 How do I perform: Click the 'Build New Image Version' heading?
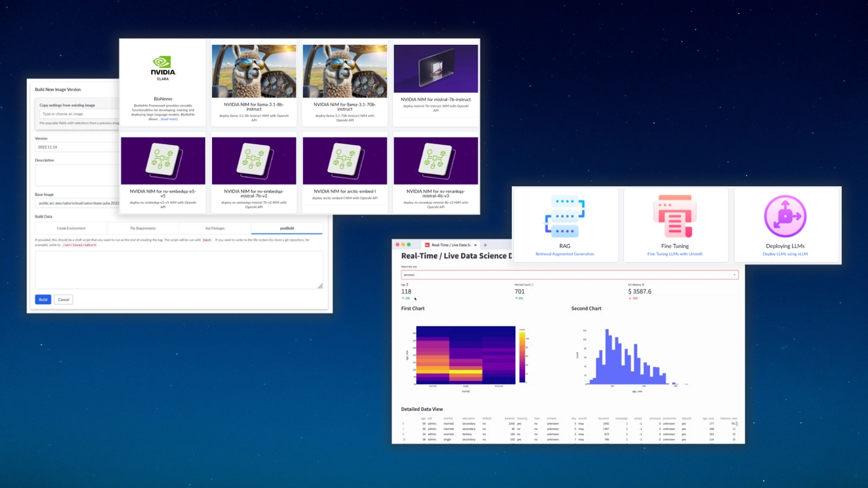coord(58,89)
